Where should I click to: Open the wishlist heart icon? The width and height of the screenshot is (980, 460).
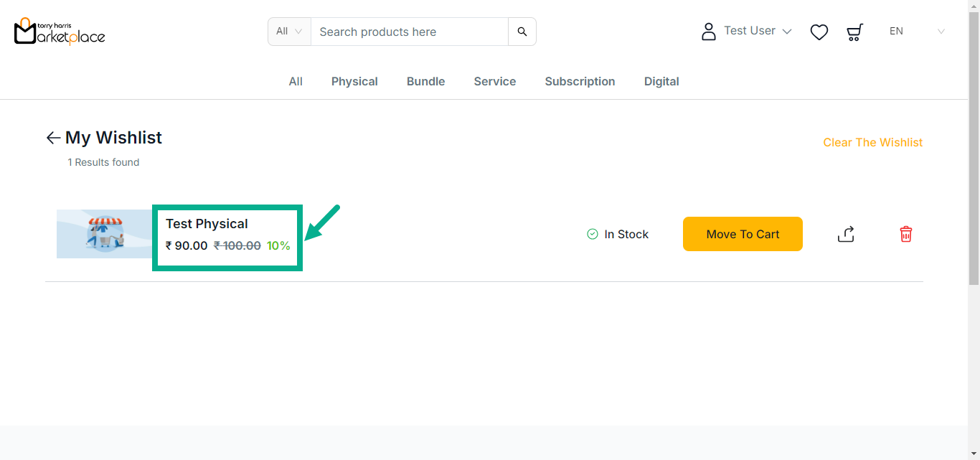tap(819, 32)
